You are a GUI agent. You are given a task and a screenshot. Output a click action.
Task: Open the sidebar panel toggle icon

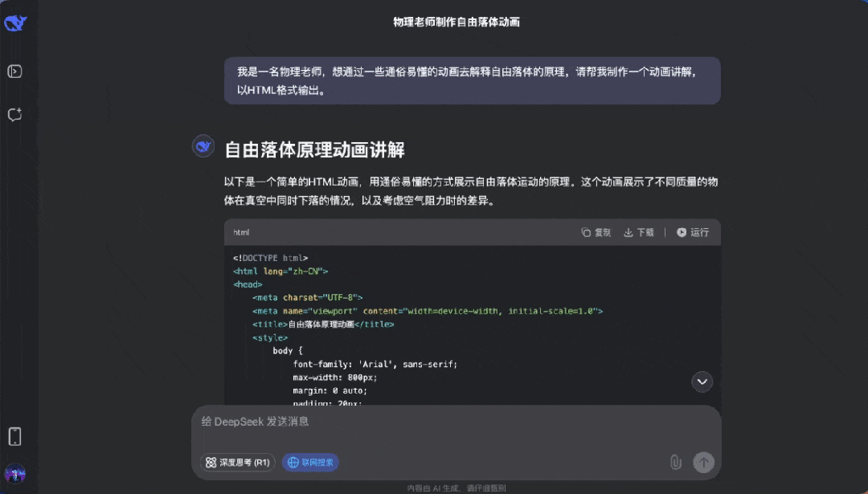(14, 71)
